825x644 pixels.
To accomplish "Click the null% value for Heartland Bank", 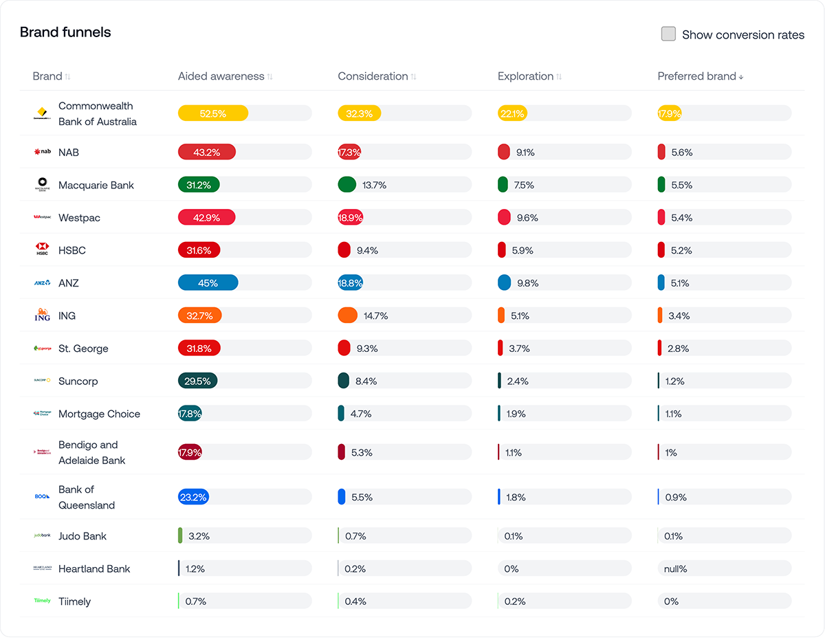I will coord(676,568).
